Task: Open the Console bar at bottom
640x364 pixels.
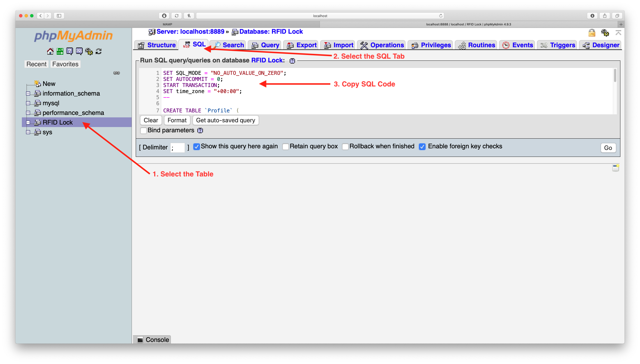Action: (153, 340)
